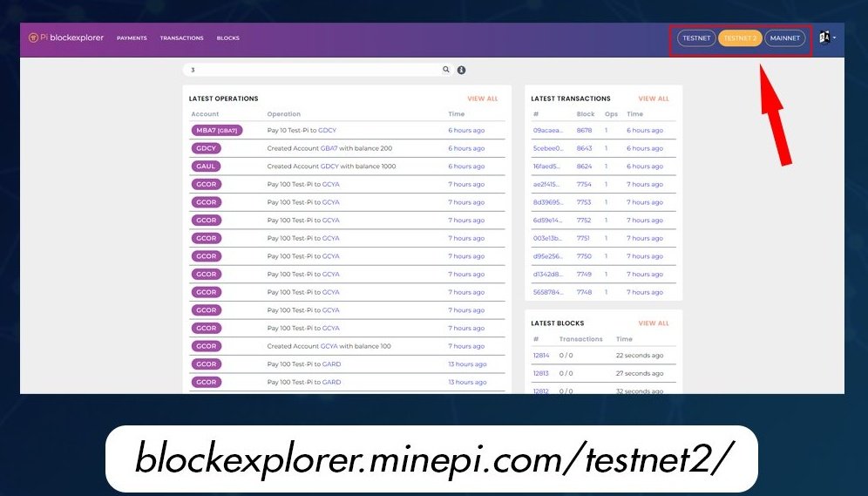The width and height of the screenshot is (868, 496).
Task: Click 'LATEST BLOCKS' heading
Action: click(558, 323)
